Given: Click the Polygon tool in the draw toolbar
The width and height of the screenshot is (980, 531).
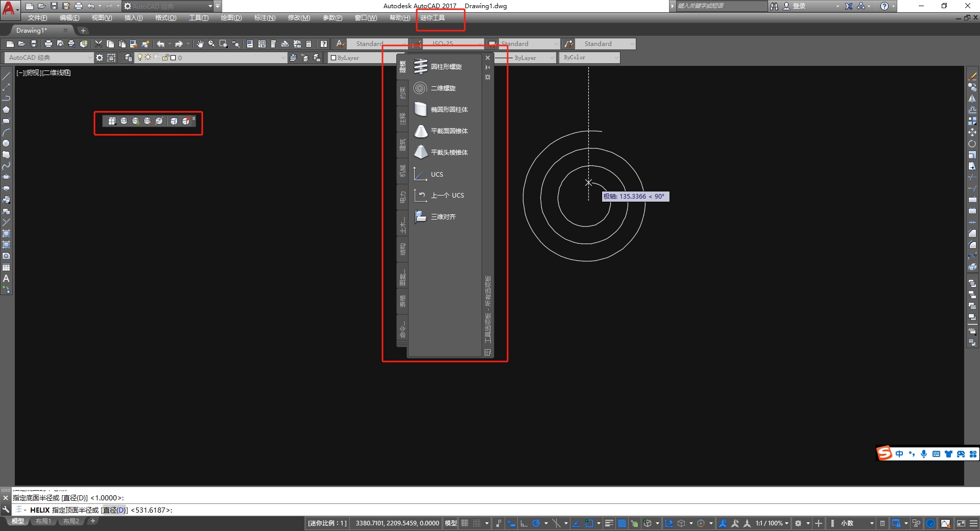Looking at the screenshot, I should (6, 110).
